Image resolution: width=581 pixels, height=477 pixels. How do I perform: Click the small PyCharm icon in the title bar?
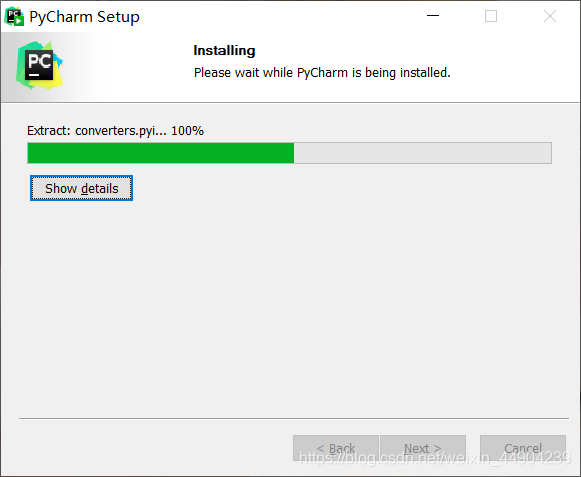click(x=14, y=16)
